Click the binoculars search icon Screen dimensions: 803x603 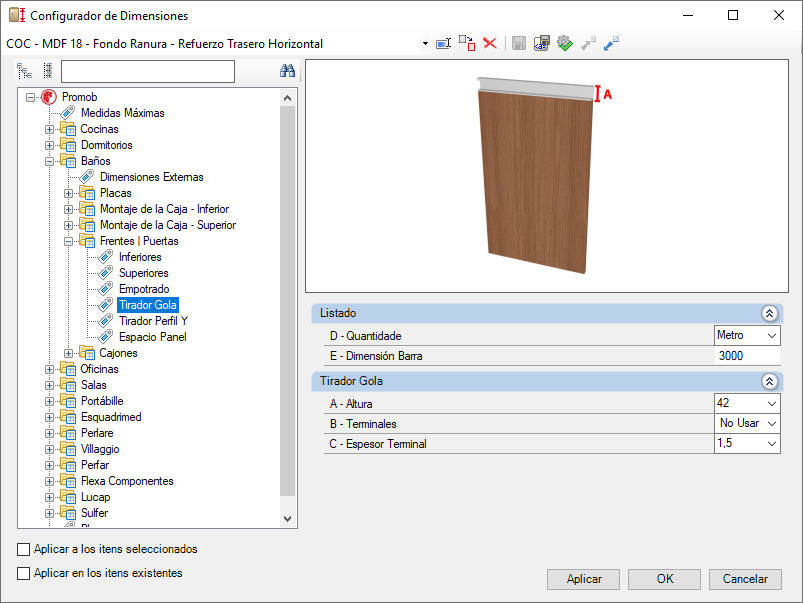click(287, 71)
